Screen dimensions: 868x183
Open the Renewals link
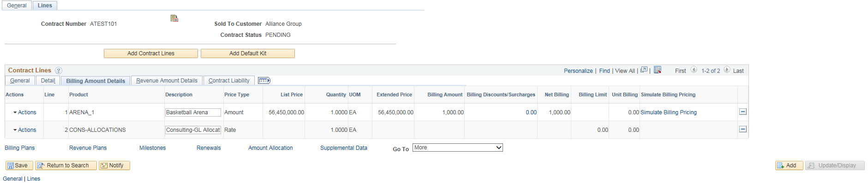pos(209,148)
